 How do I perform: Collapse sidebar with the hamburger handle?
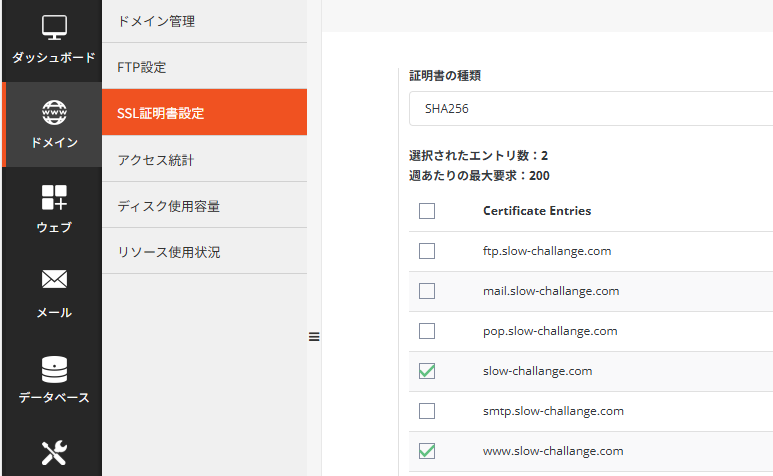(314, 337)
